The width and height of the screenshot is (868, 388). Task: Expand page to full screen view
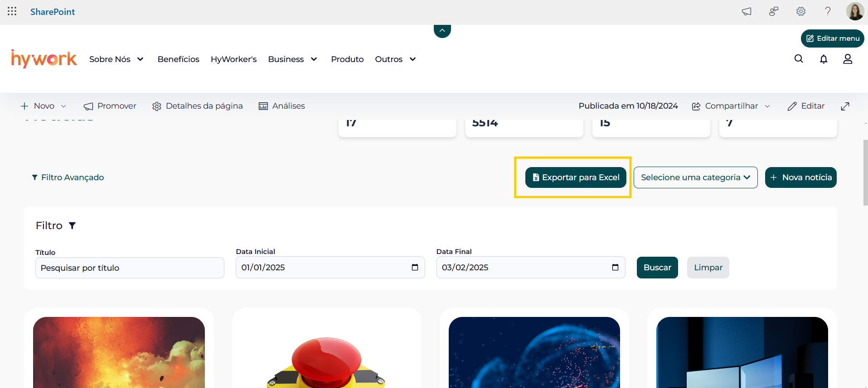pyautogui.click(x=845, y=106)
